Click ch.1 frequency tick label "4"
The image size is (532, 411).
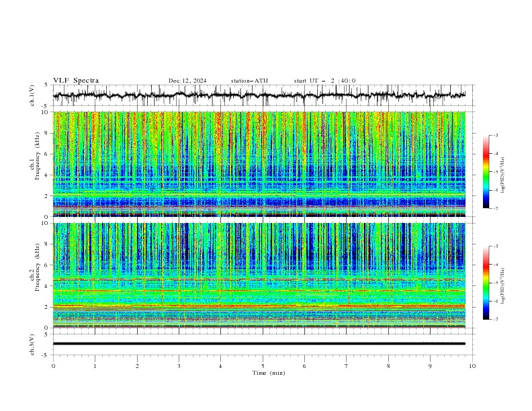click(x=48, y=175)
